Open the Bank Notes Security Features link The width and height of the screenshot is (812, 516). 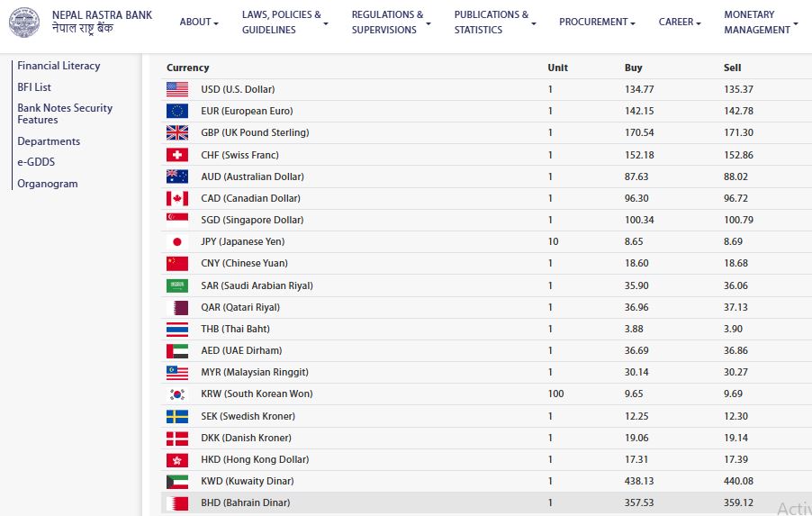coord(65,113)
